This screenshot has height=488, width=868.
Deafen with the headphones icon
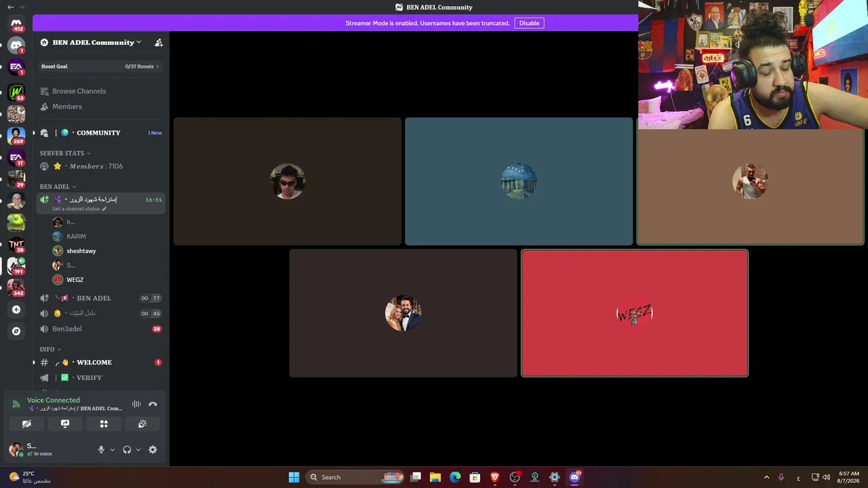click(127, 449)
